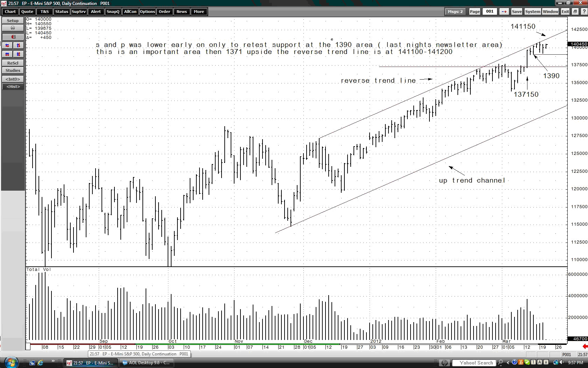Screen dimensions: 588x368
Task: Click the orange Java tray icon
Action: pyautogui.click(x=521, y=362)
